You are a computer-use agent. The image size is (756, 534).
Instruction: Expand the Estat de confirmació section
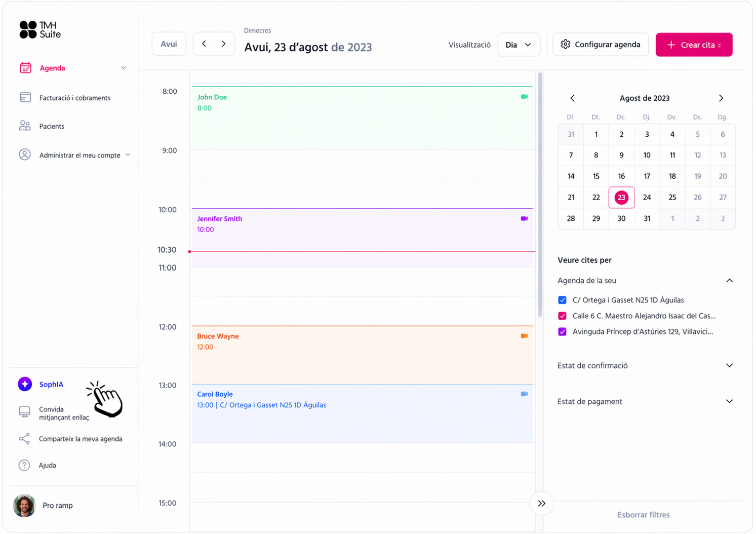point(729,365)
